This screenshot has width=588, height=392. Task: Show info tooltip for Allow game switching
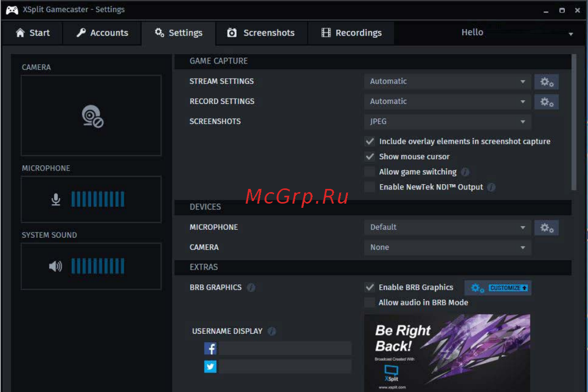pyautogui.click(x=465, y=172)
